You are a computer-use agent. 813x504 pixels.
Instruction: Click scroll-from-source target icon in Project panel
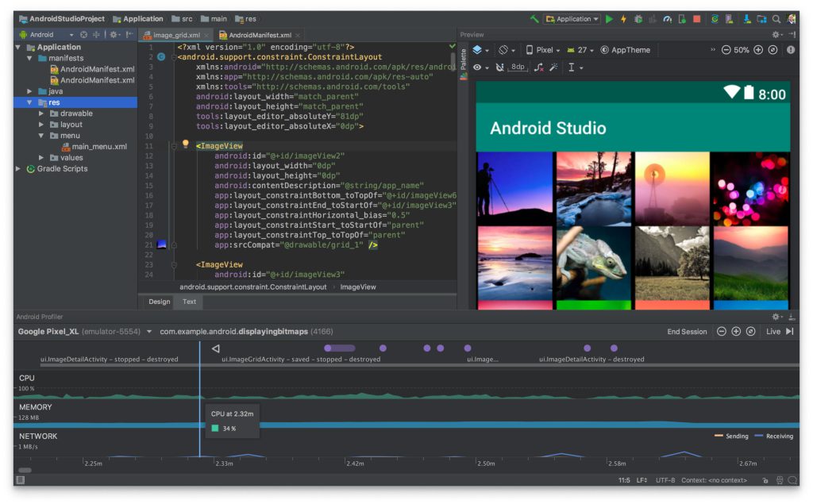pos(83,35)
